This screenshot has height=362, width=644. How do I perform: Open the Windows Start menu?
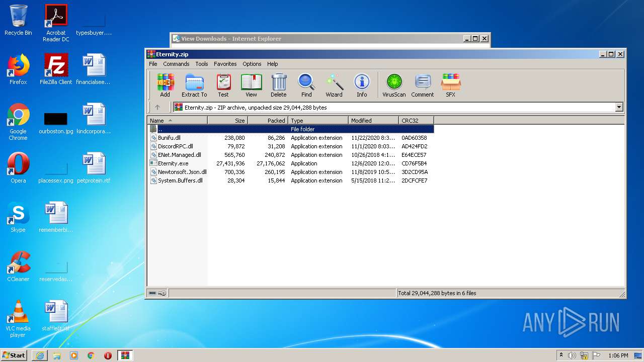[x=14, y=355]
